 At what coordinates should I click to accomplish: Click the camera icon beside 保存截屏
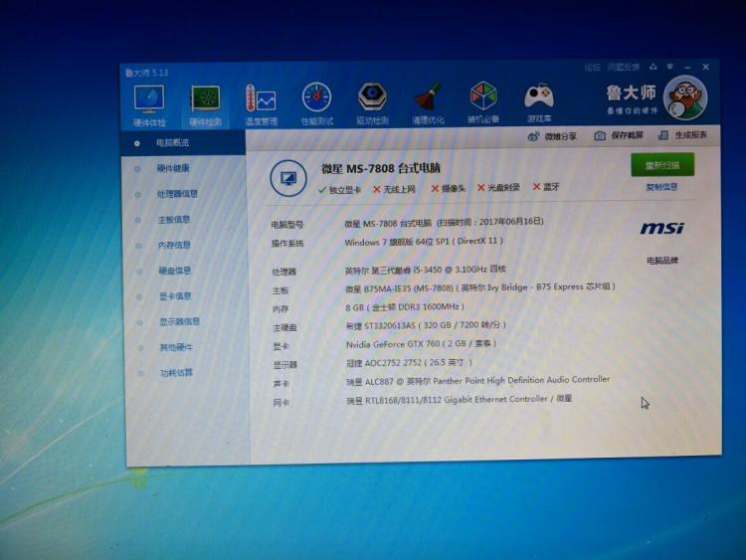600,136
